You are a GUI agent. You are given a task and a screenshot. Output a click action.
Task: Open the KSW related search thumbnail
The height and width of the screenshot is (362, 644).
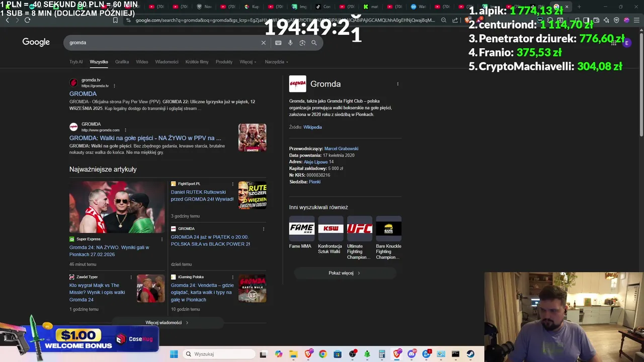(331, 229)
